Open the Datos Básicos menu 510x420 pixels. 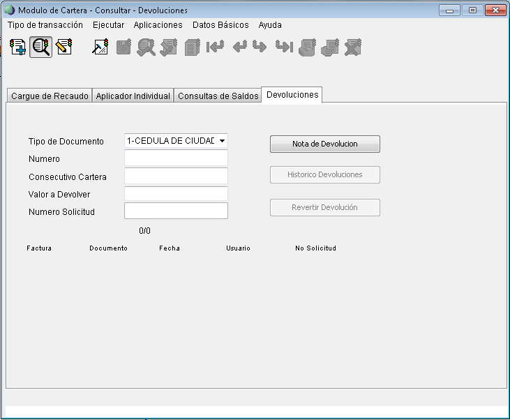pos(220,25)
